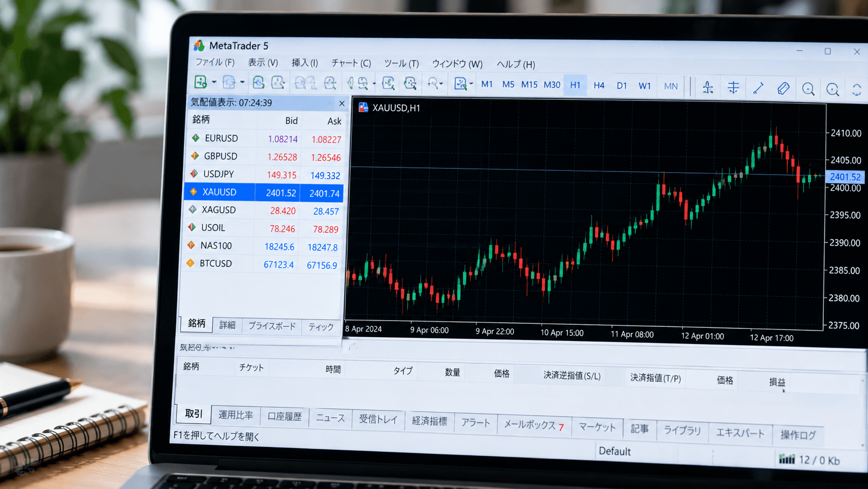Open the ツール (T) menu
The height and width of the screenshot is (489, 868).
(401, 63)
